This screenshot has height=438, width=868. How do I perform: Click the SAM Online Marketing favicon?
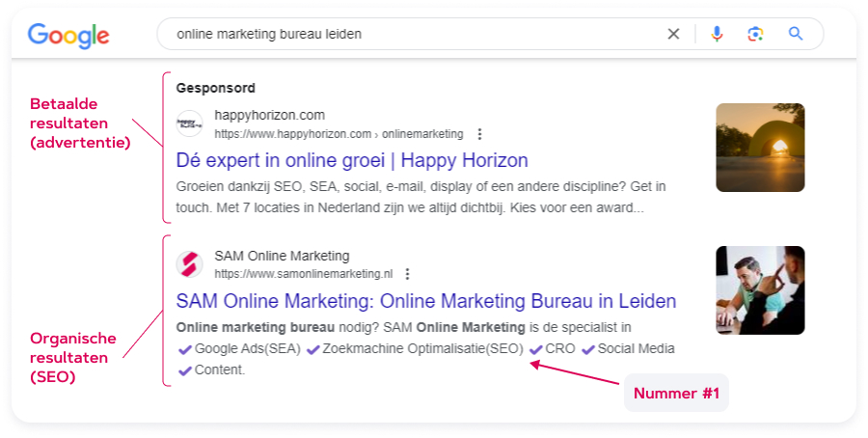pyautogui.click(x=190, y=264)
